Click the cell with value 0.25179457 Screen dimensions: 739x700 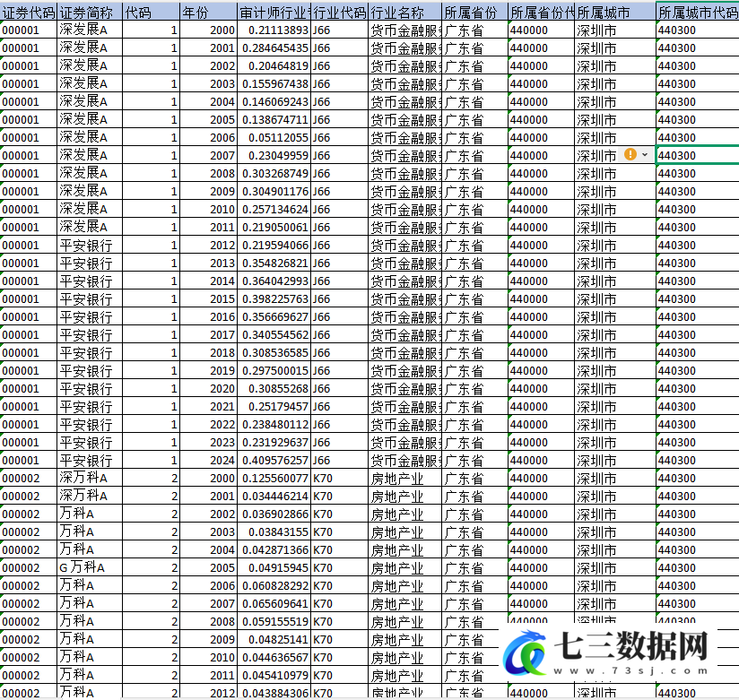(274, 406)
